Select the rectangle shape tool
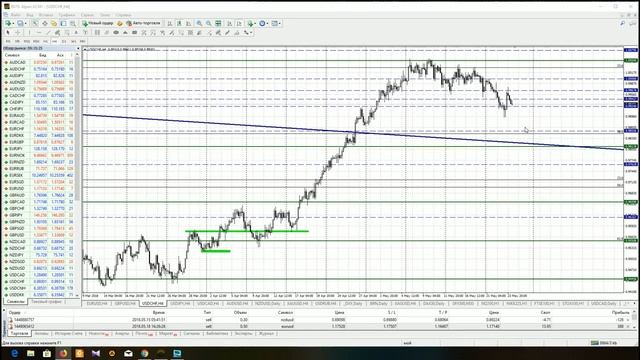The height and width of the screenshot is (360, 640). point(134,32)
